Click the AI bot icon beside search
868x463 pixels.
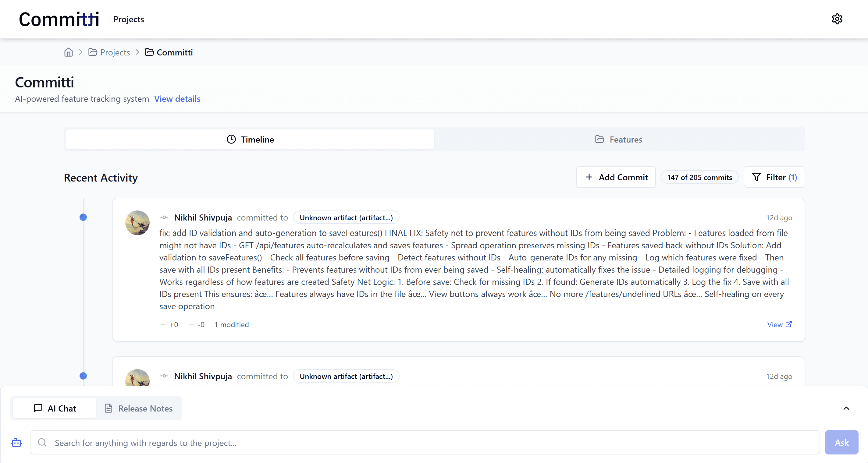pos(16,443)
